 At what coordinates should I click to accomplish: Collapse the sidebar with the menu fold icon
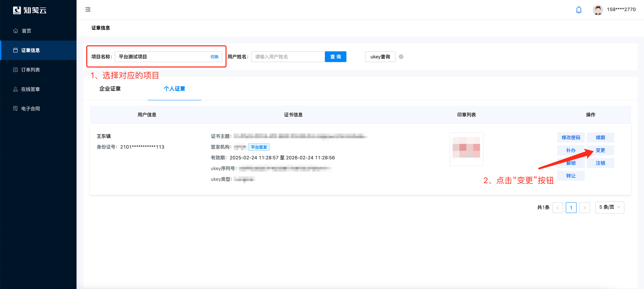[88, 10]
